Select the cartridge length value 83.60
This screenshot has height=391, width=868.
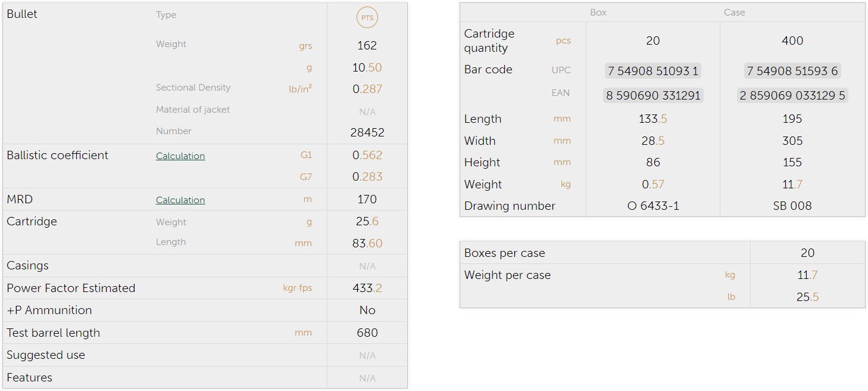(367, 244)
